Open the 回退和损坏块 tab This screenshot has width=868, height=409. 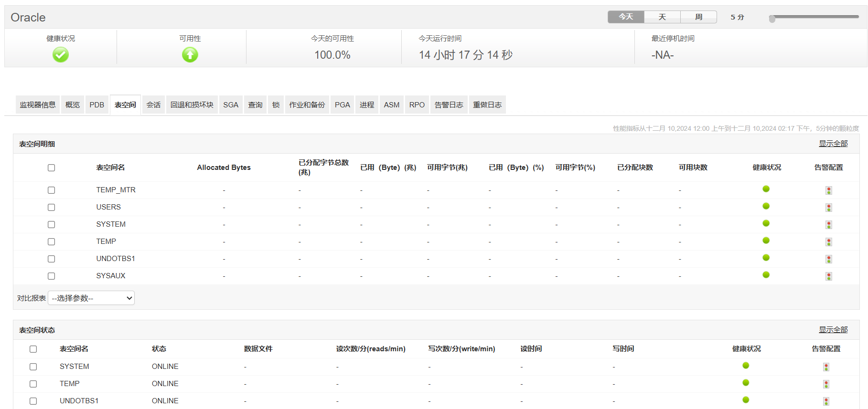pos(192,105)
